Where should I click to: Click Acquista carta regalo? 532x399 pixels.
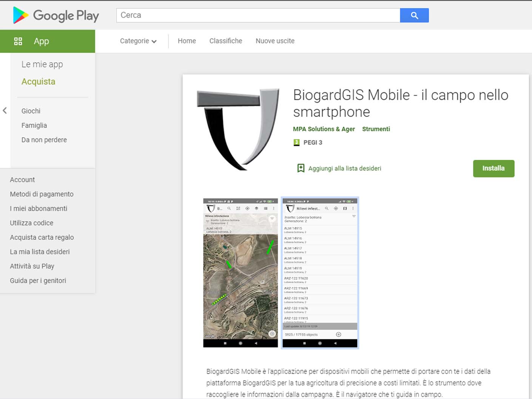point(42,238)
